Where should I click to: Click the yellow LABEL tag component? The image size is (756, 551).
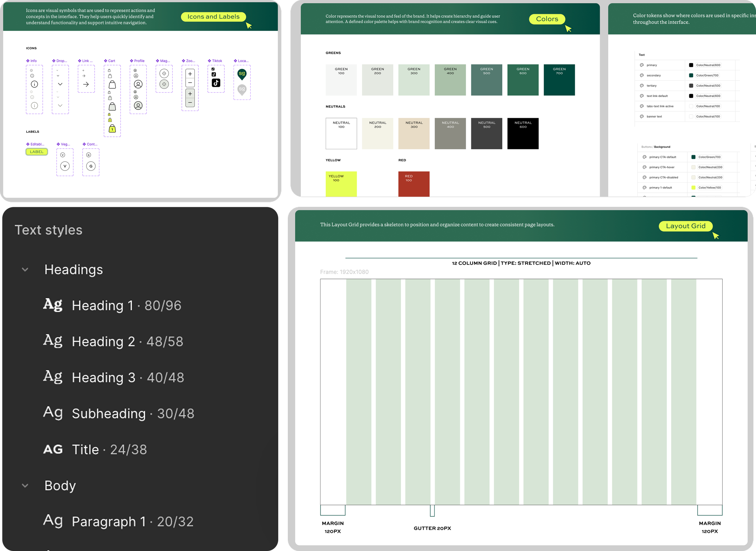click(x=37, y=152)
